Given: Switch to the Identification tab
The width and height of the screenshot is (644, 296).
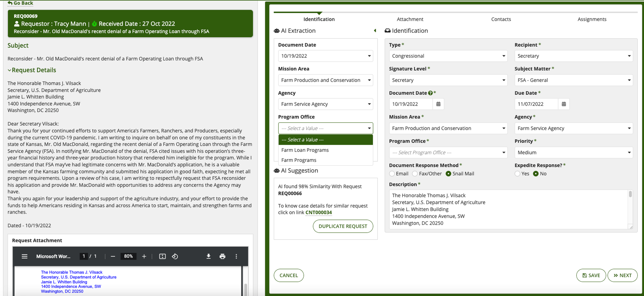Looking at the screenshot, I should point(319,19).
